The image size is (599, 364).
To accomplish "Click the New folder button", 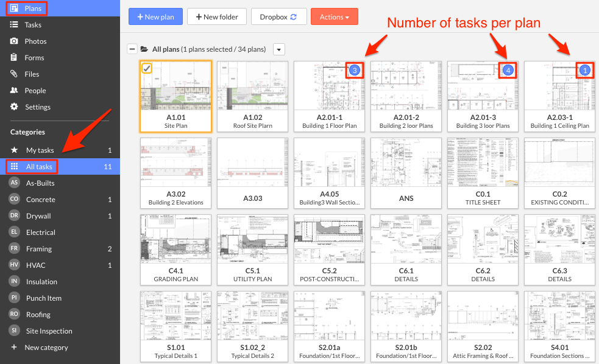I will click(x=217, y=16).
